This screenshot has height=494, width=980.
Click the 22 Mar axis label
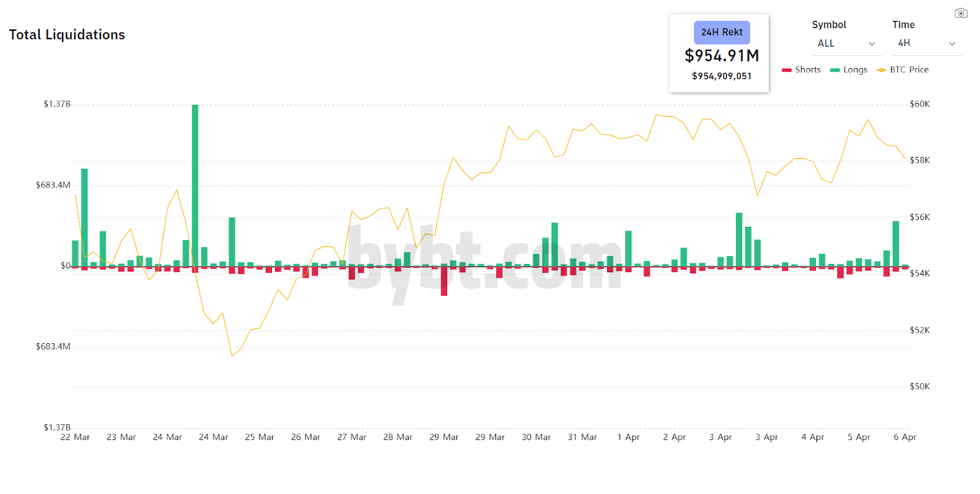(75, 437)
